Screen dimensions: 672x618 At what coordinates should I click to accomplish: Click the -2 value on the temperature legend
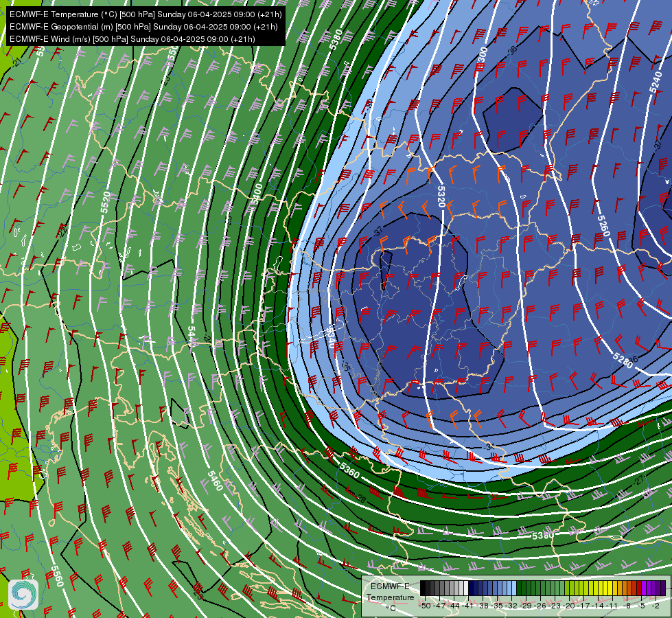[656, 606]
